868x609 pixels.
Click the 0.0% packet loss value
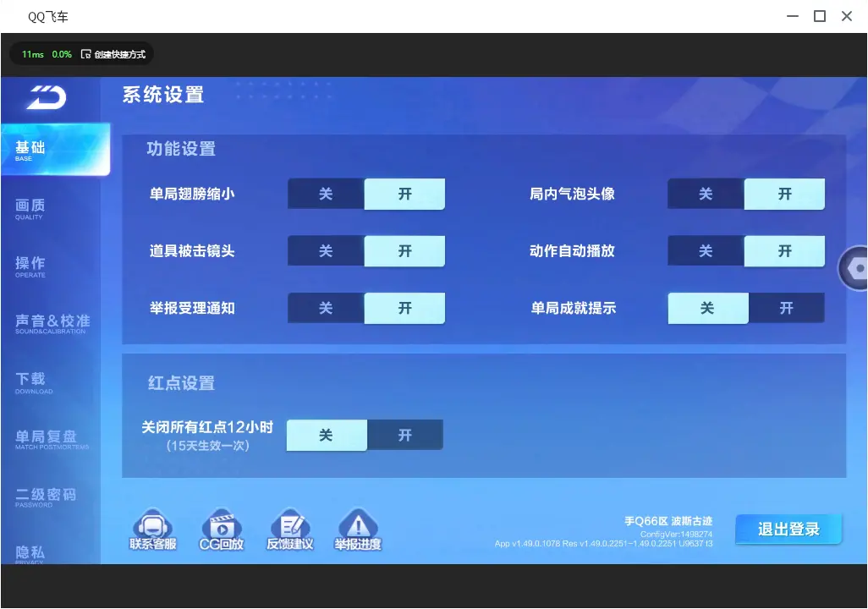pos(62,54)
